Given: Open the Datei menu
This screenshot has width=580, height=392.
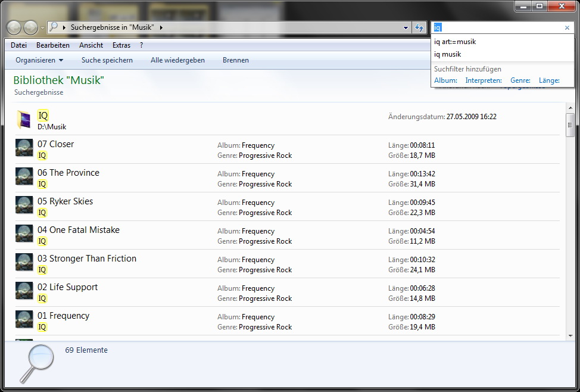Looking at the screenshot, I should point(19,45).
